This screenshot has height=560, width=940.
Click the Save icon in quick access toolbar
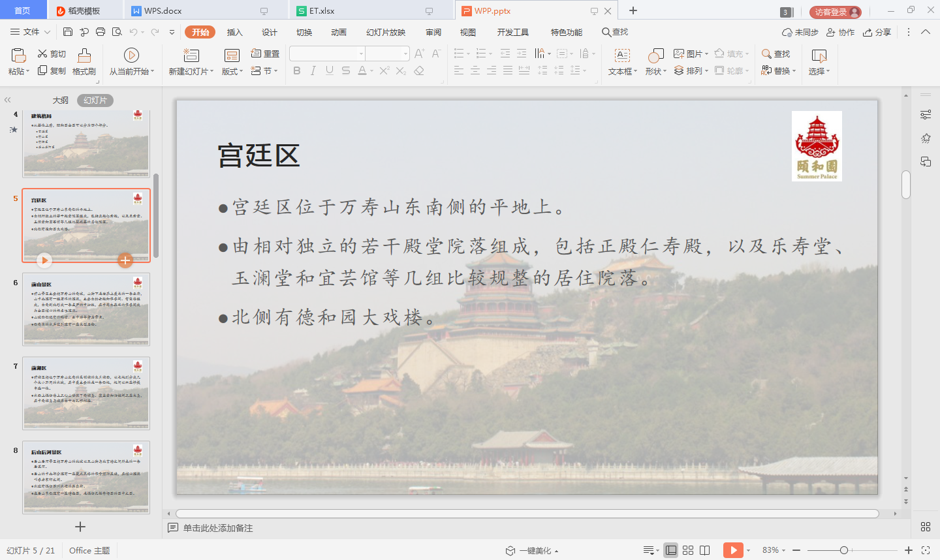(x=68, y=32)
